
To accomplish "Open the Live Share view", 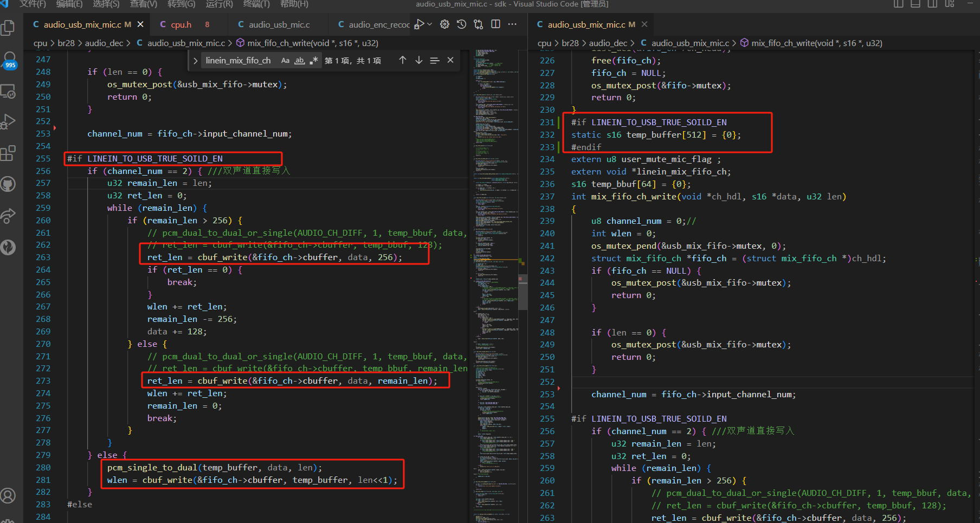I will tap(8, 216).
